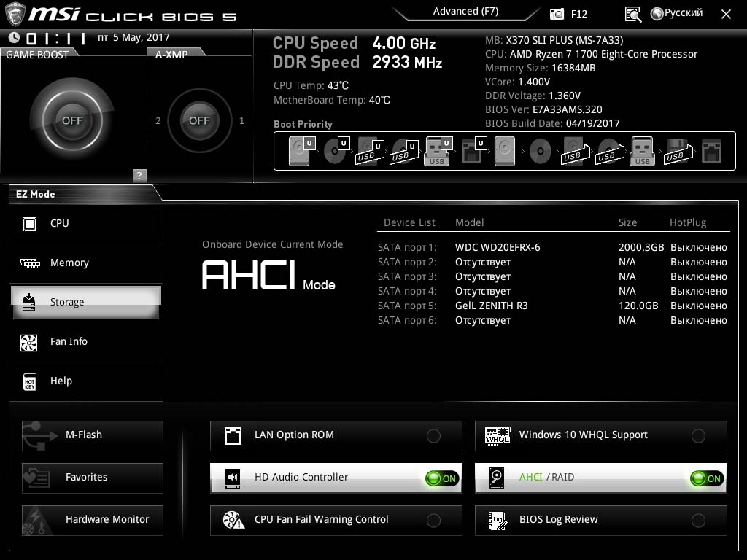The height and width of the screenshot is (560, 747).
Task: Open the BIOS search magnifier icon
Action: 633,15
